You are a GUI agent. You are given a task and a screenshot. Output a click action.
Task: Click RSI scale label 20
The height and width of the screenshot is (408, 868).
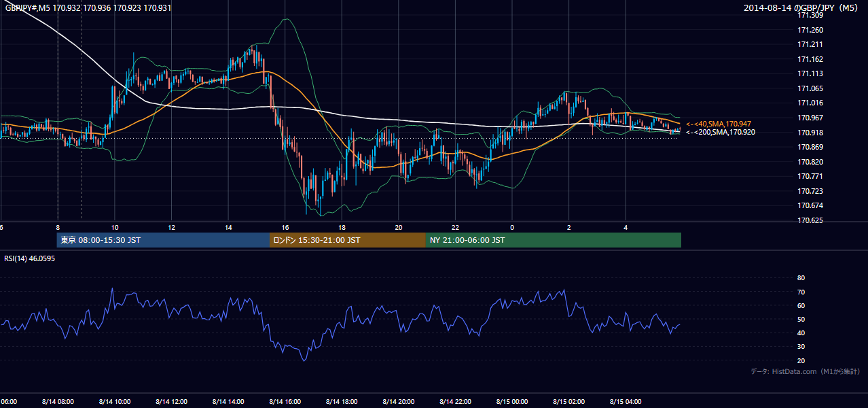tap(801, 360)
